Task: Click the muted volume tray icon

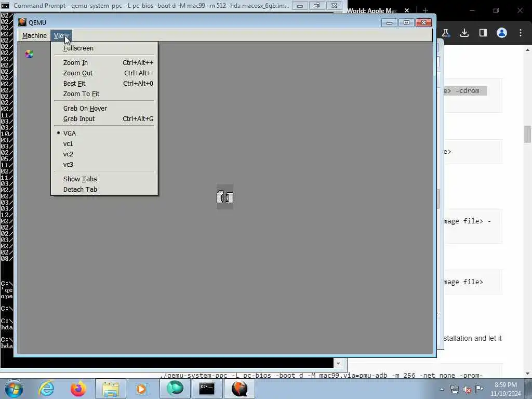Action: click(467, 390)
